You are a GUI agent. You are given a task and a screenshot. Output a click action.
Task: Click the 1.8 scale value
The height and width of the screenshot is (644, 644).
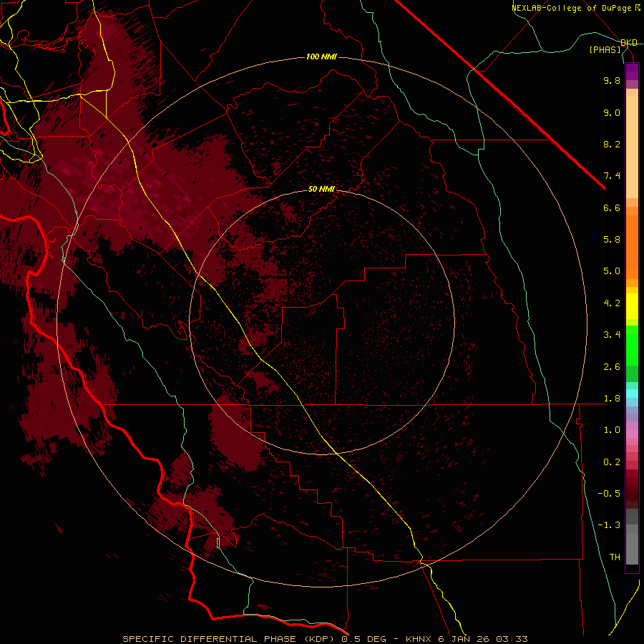point(612,399)
